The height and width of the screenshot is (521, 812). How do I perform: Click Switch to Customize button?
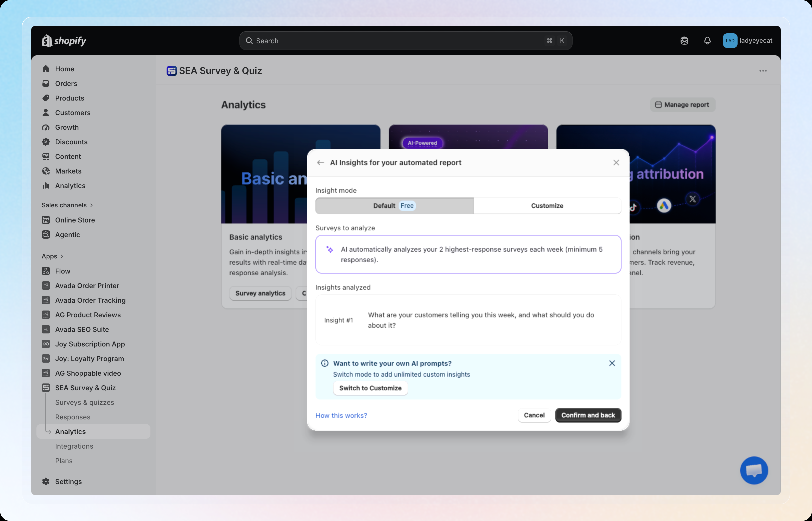(370, 388)
